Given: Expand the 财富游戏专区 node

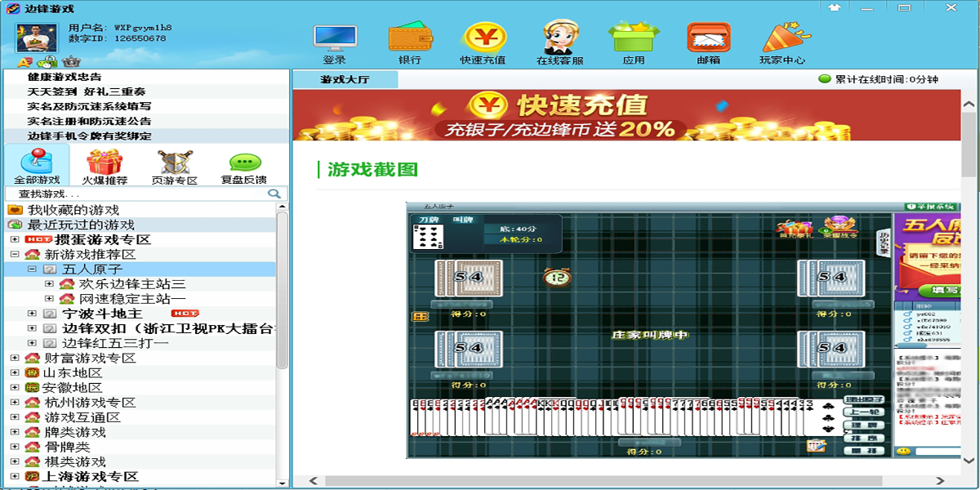Looking at the screenshot, I should click(x=15, y=359).
